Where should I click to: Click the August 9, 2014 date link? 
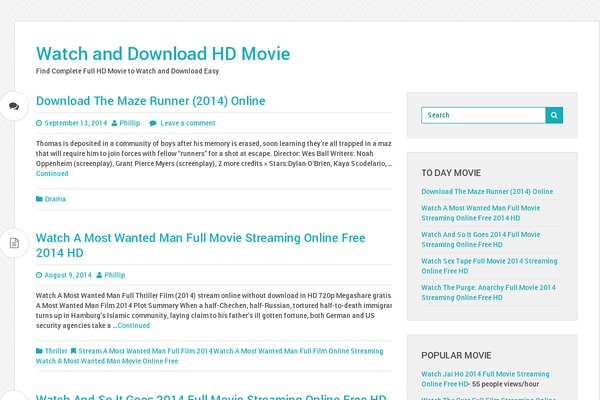(x=68, y=275)
